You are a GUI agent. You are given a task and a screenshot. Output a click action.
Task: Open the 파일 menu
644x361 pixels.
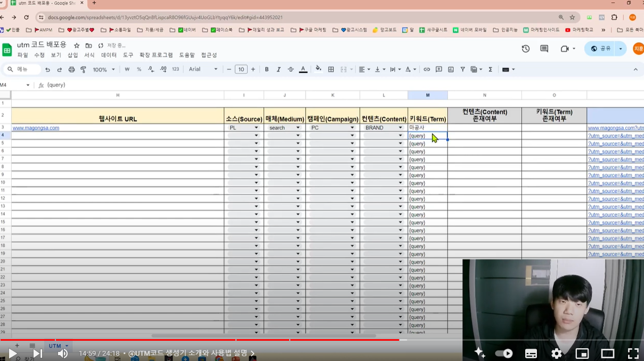point(22,55)
